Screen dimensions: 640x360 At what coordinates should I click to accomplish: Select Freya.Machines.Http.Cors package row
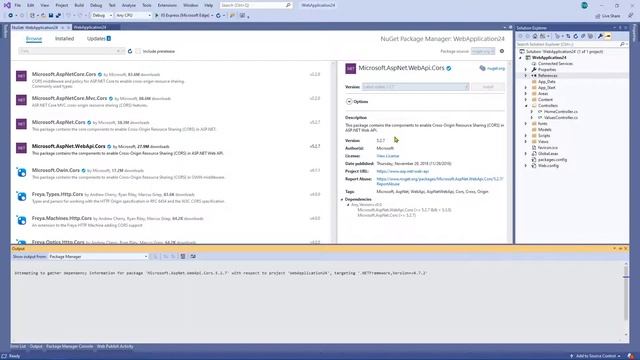[x=171, y=222]
